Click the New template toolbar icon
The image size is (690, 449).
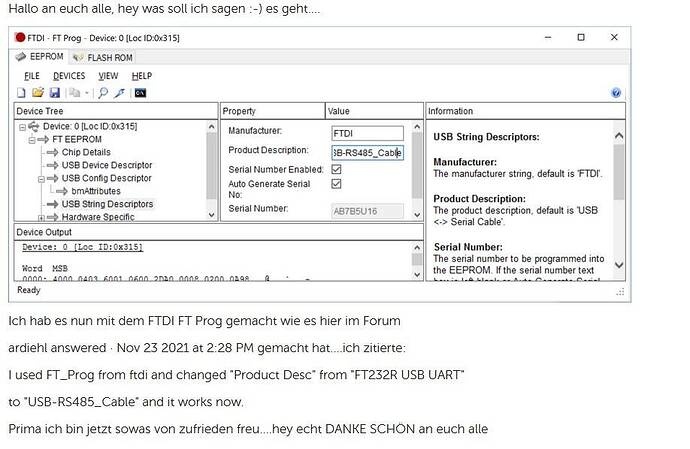tap(21, 93)
